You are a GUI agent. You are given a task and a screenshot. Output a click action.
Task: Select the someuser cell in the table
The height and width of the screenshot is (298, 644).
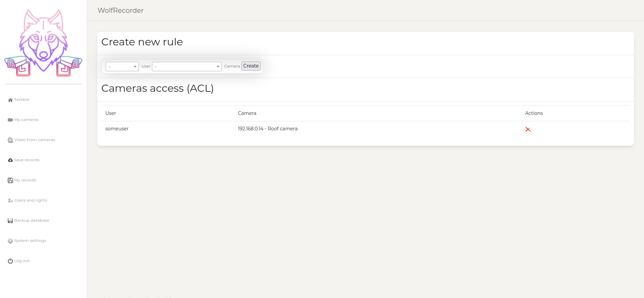[x=117, y=129]
